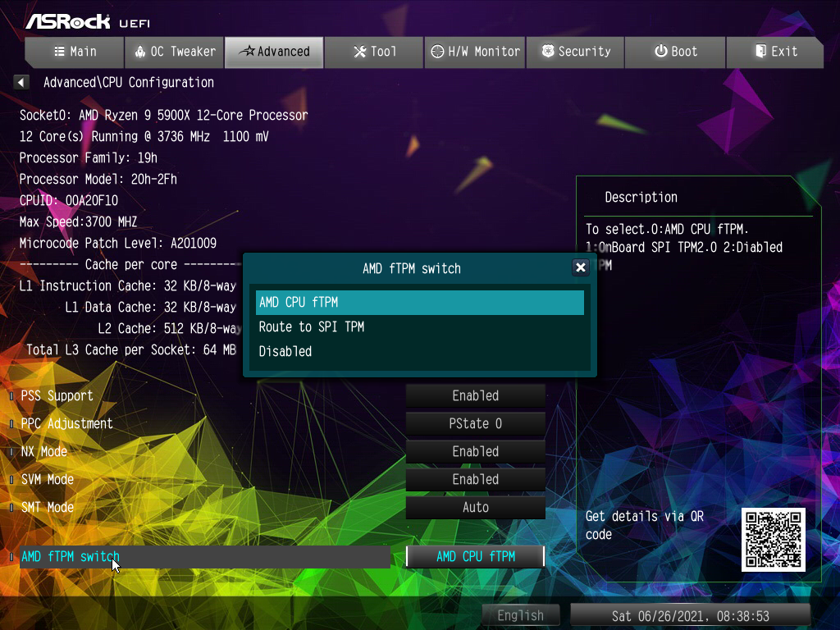Click the Advanced\CPU Configuration breadcrumb text
Screen dimensions: 840x630
click(x=129, y=83)
